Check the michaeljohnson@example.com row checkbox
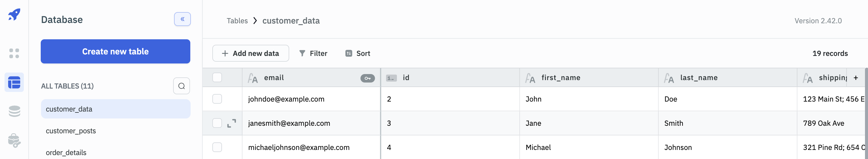868x159 pixels. click(x=217, y=147)
